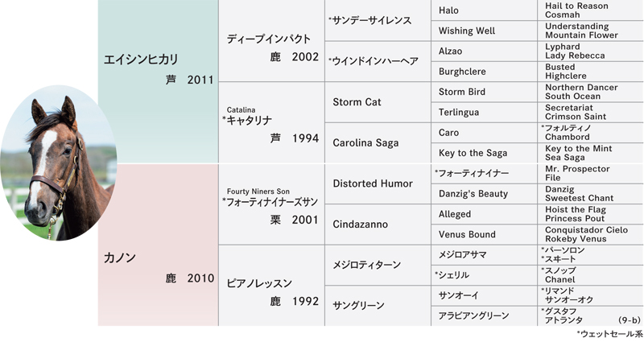The image size is (644, 342).
Task: Click the oval horse portrait photo
Action: click(59, 163)
